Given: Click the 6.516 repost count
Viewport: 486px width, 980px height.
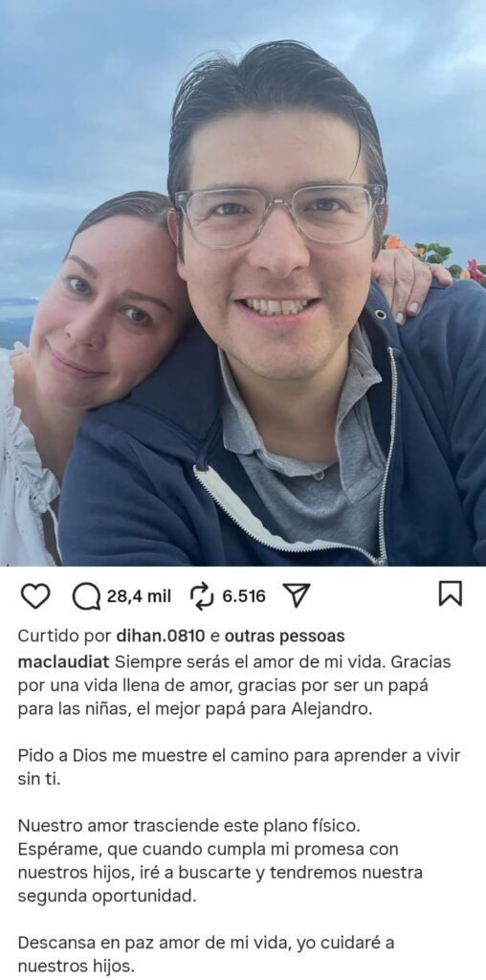Looking at the screenshot, I should click(x=244, y=596).
